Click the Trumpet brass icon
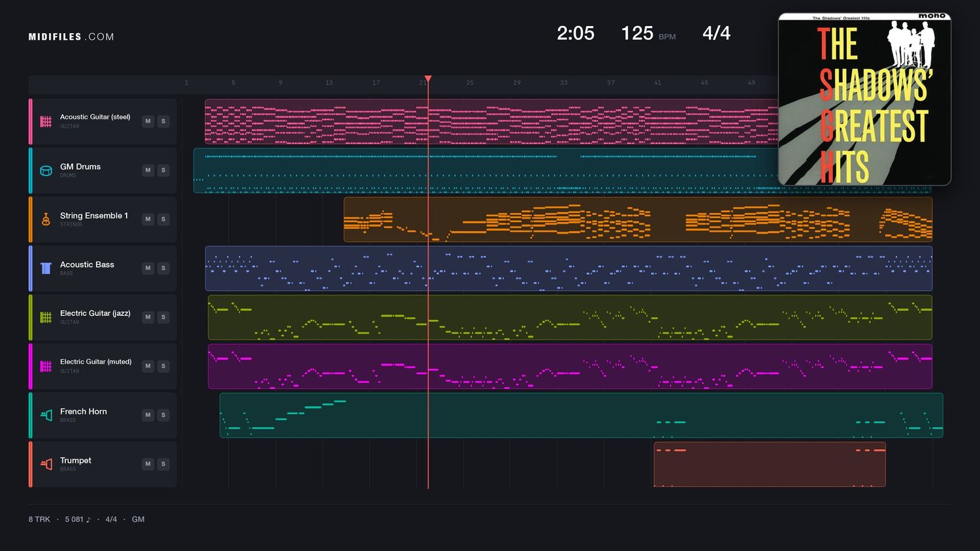Viewport: 980px width, 551px height. click(x=46, y=464)
